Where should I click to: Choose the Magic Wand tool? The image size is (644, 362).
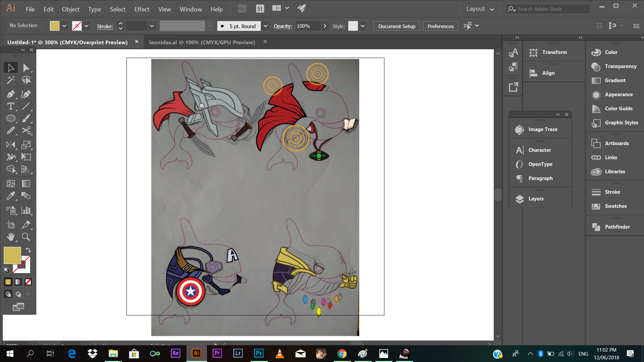[11, 80]
